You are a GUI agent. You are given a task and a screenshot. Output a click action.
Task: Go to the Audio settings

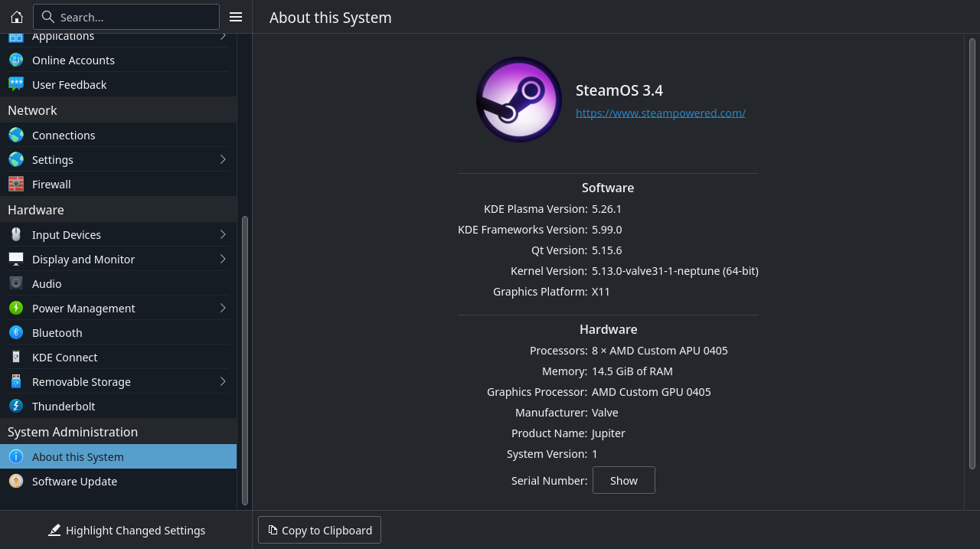pos(118,283)
